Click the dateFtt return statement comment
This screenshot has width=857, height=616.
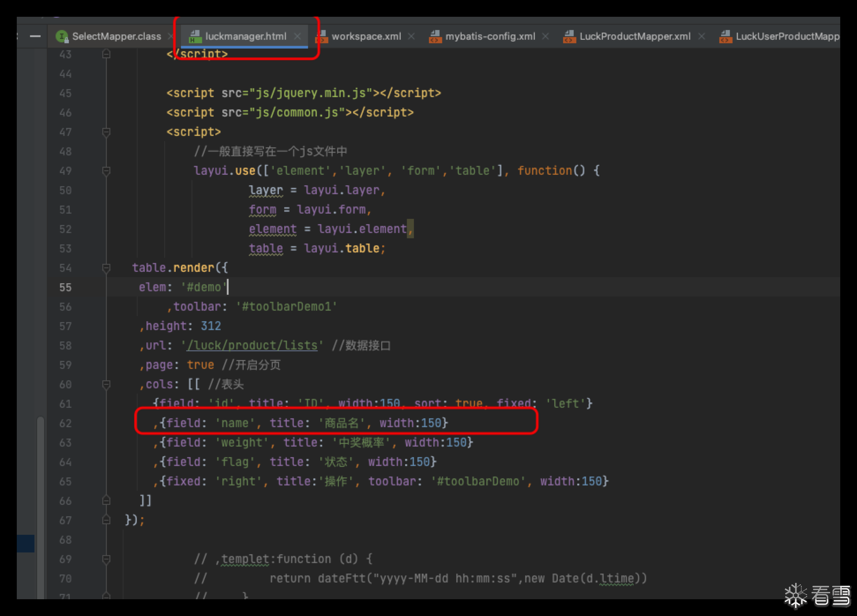point(458,578)
